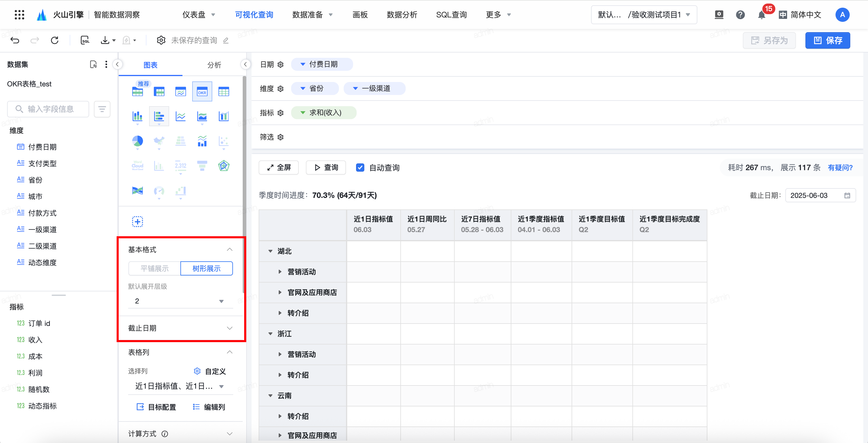Collapse the dataset panel arrow
The width and height of the screenshot is (868, 443).
pos(117,64)
